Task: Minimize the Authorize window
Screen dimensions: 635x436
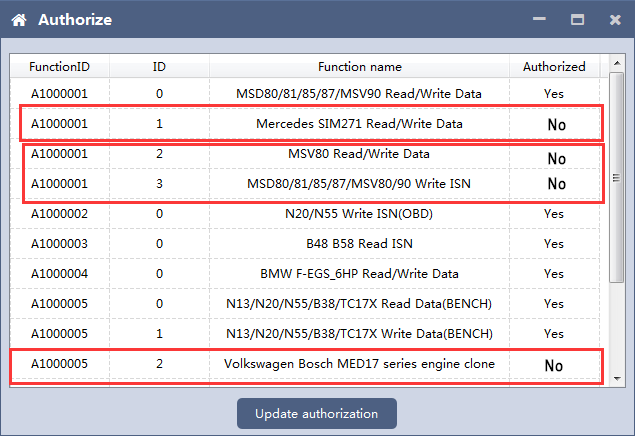Action: click(x=539, y=19)
